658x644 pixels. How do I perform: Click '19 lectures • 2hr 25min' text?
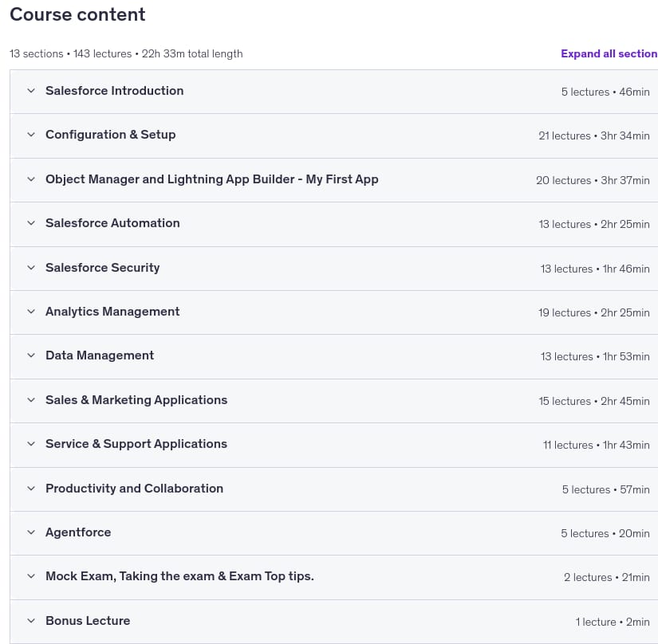click(x=594, y=312)
